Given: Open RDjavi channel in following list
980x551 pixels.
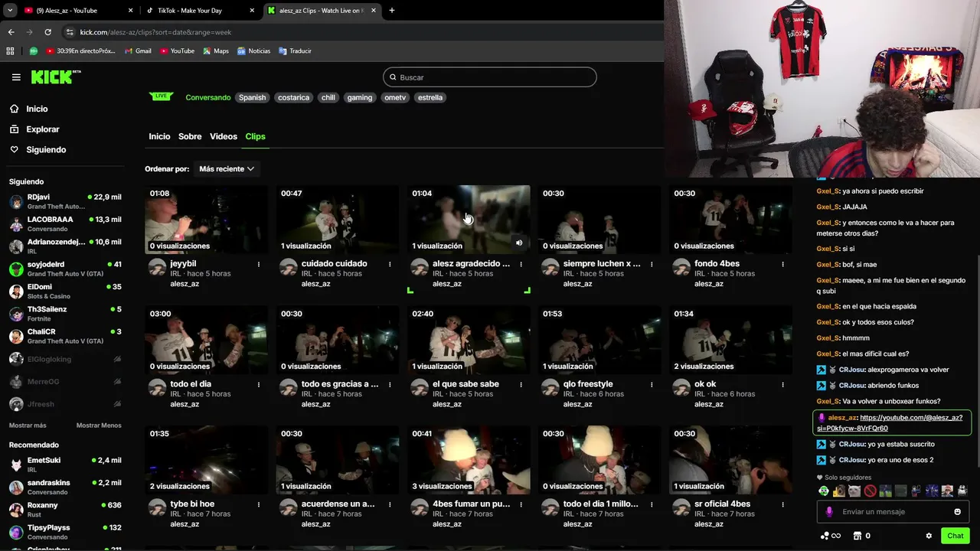Looking at the screenshot, I should 65,202.
